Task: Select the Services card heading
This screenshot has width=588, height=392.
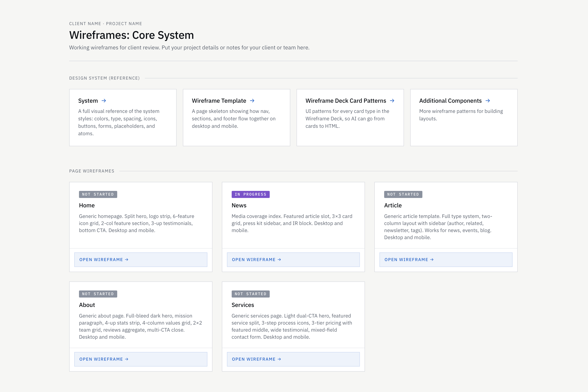Action: coord(243,305)
